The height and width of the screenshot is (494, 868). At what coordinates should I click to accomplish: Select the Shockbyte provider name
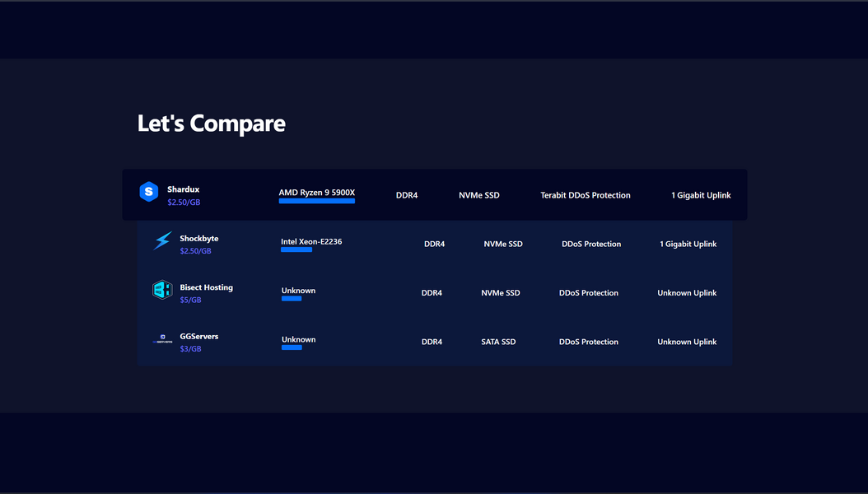(198, 239)
